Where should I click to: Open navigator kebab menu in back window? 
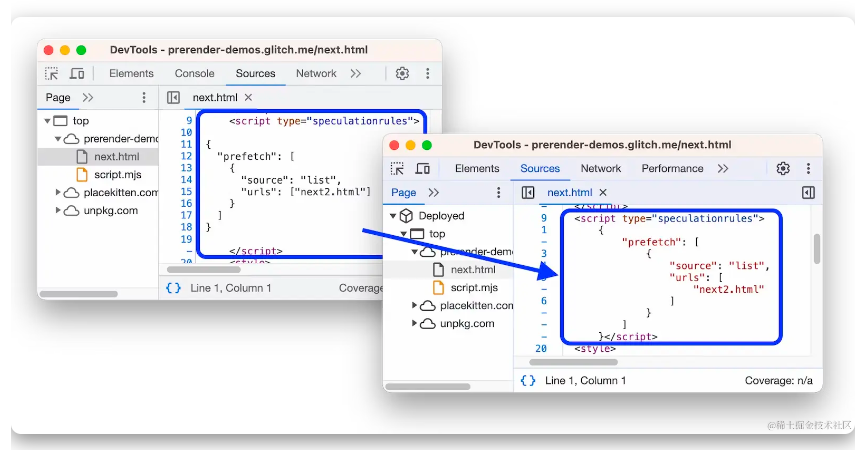[x=144, y=97]
